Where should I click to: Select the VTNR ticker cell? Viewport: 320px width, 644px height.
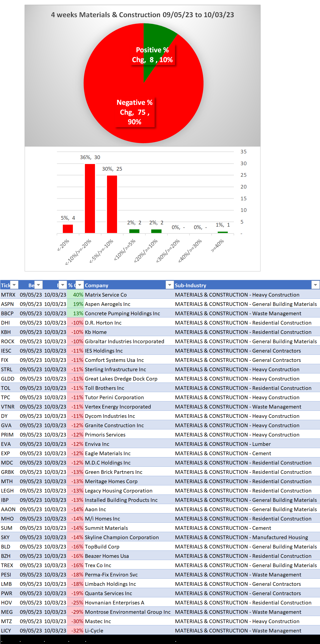(x=10, y=407)
